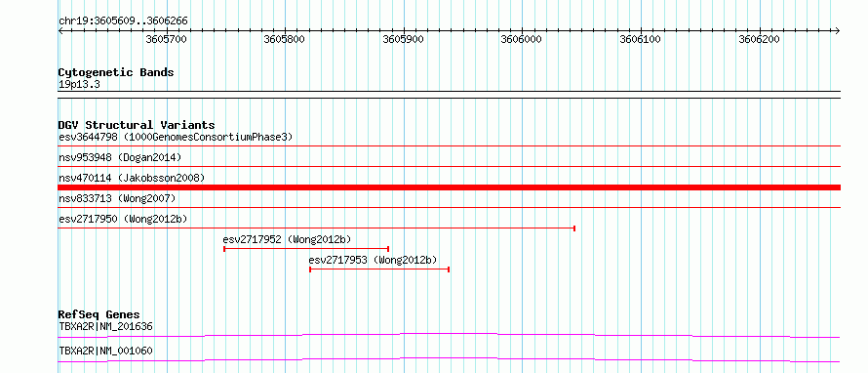Click the thick red nsv470114 variant bar
The height and width of the screenshot is (373, 868).
pos(449,187)
